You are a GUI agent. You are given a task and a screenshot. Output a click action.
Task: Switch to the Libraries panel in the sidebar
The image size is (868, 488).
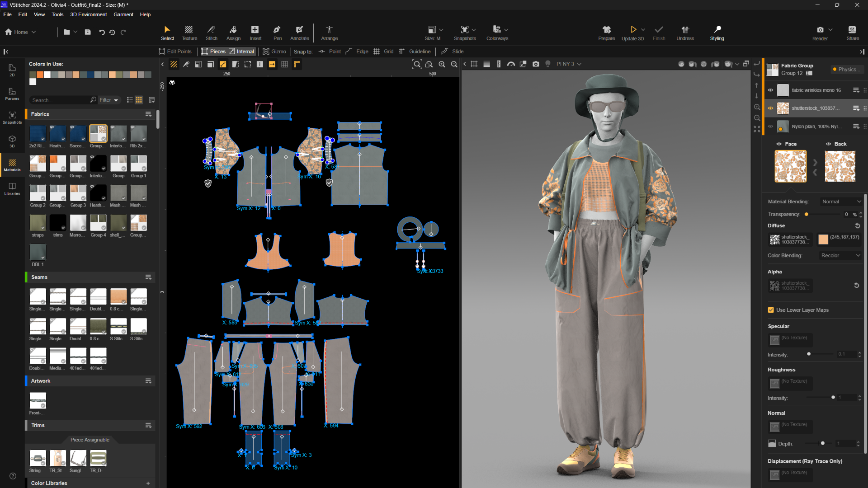[12, 188]
